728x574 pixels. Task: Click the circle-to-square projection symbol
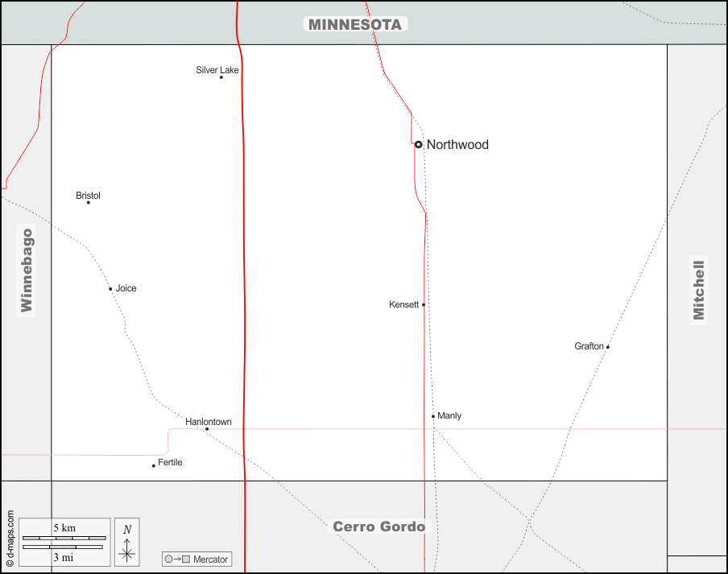pyautogui.click(x=177, y=560)
